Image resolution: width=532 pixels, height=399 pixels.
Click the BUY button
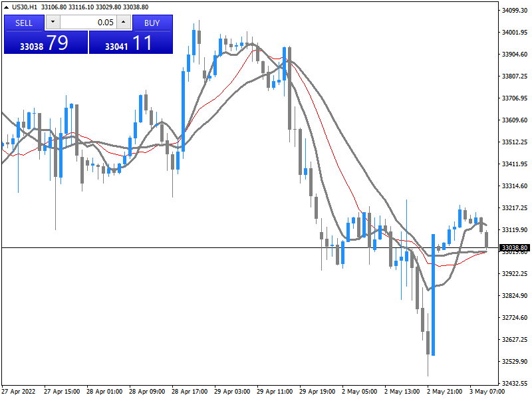pyautogui.click(x=152, y=23)
